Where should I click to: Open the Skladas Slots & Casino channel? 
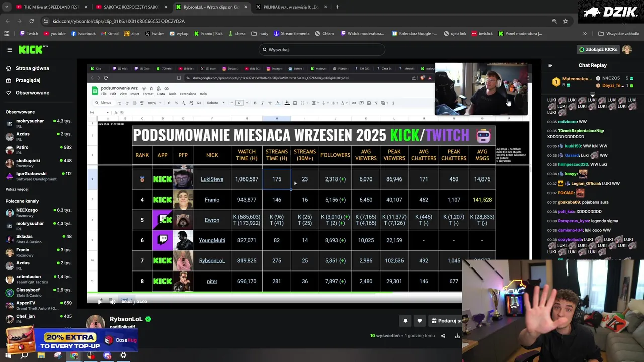tap(39, 239)
